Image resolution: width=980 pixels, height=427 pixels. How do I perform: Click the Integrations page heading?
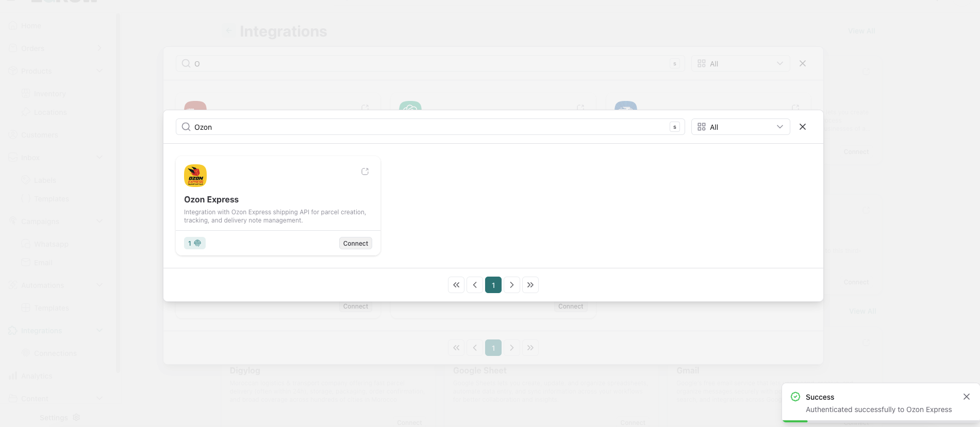tap(284, 31)
